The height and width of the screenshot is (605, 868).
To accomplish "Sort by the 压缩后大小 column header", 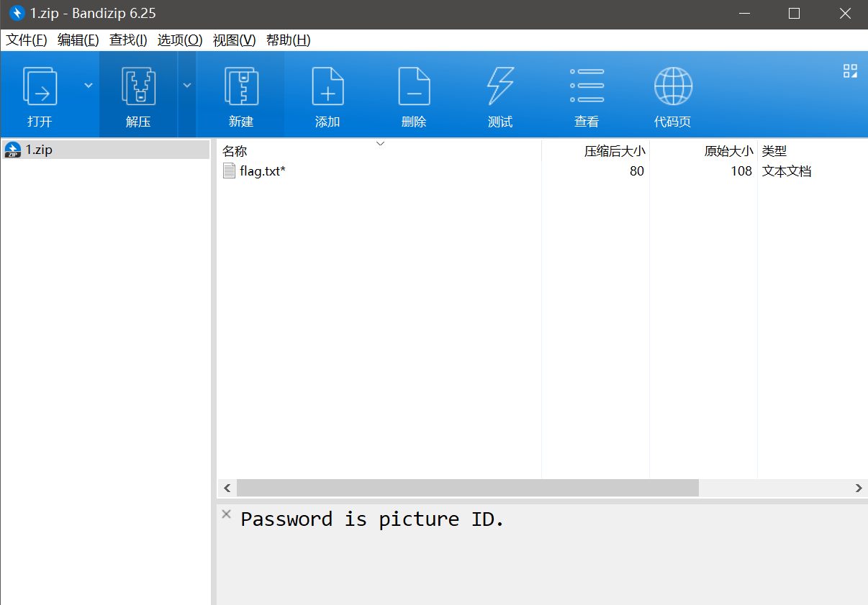I will 614,151.
